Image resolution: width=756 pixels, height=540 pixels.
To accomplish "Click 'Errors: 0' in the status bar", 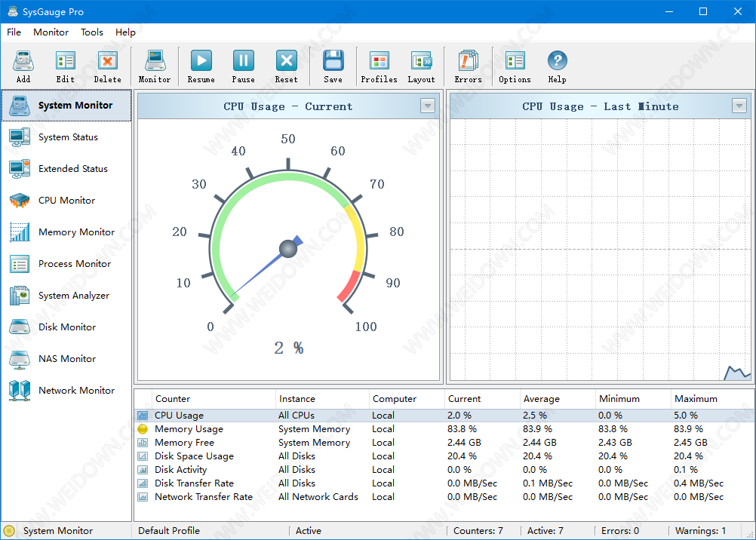I will tap(620, 531).
